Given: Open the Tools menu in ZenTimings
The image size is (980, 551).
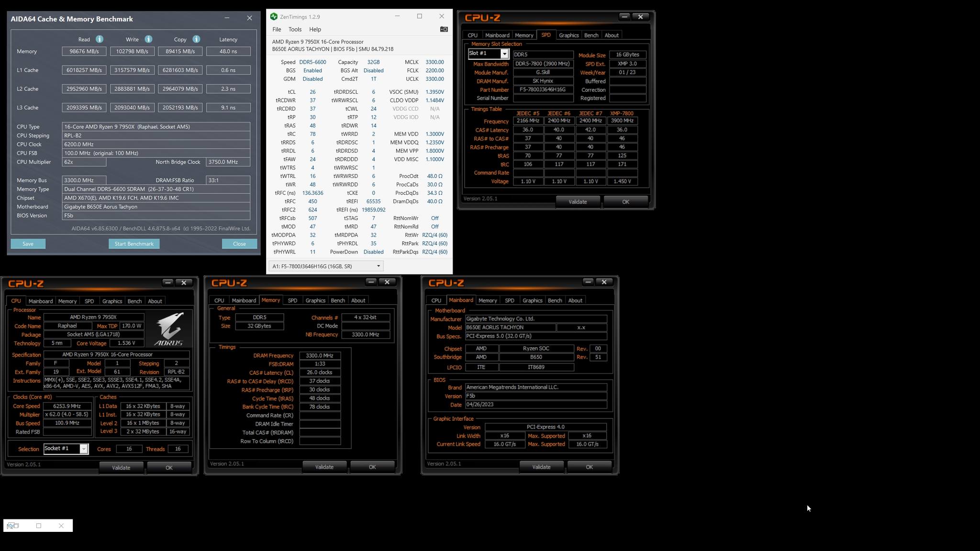Looking at the screenshot, I should 295,29.
